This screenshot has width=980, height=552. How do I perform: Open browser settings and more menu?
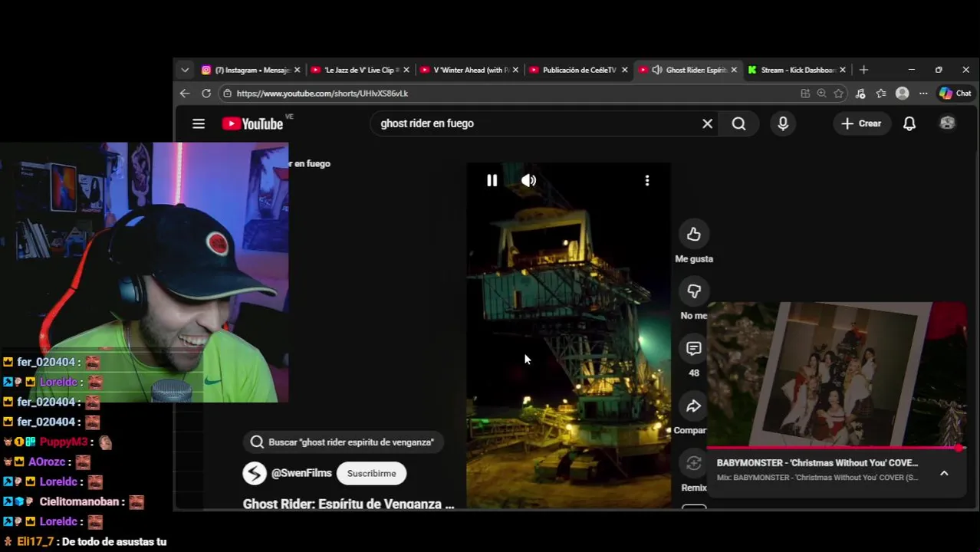click(923, 93)
